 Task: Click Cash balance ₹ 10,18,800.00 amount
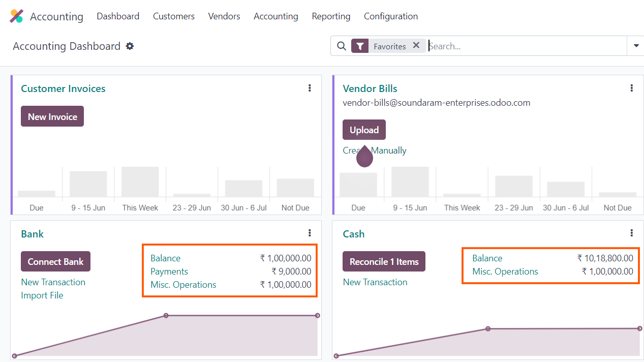[x=605, y=258]
